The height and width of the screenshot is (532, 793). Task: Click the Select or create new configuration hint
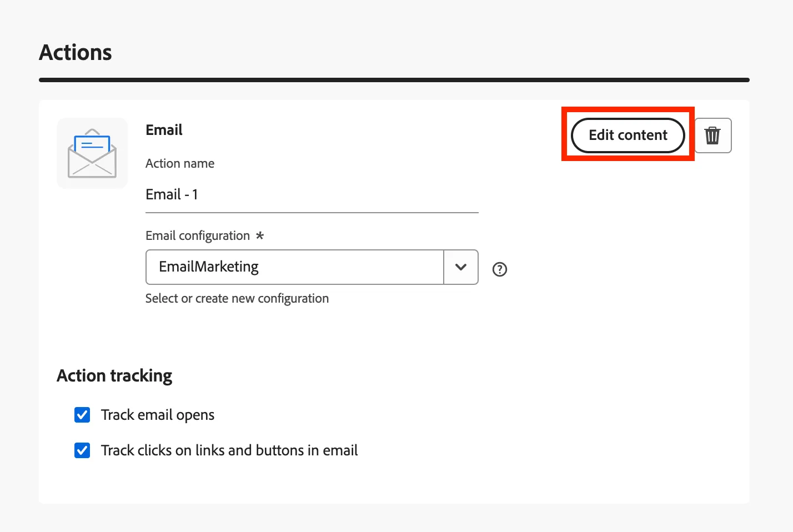click(x=237, y=299)
